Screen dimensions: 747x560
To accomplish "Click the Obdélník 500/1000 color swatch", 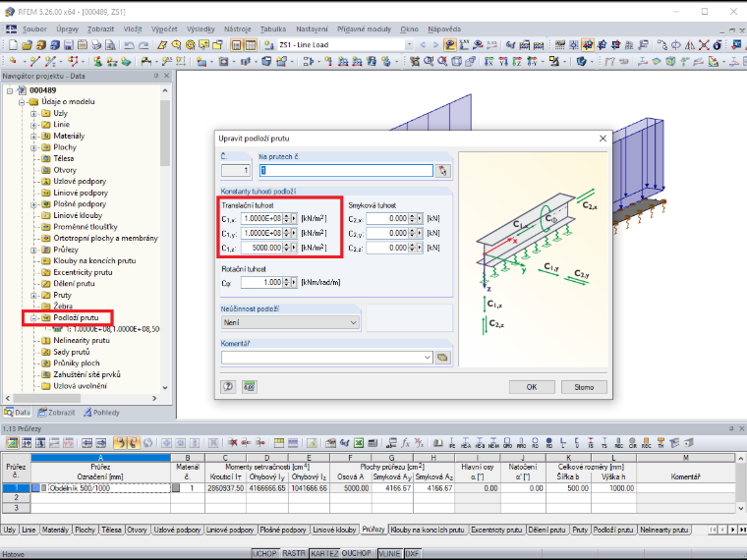I will click(36, 488).
